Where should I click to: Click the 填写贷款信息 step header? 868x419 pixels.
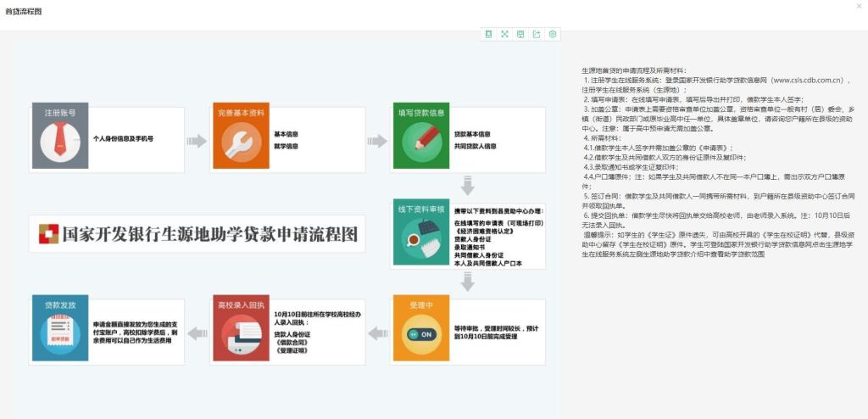click(x=421, y=113)
